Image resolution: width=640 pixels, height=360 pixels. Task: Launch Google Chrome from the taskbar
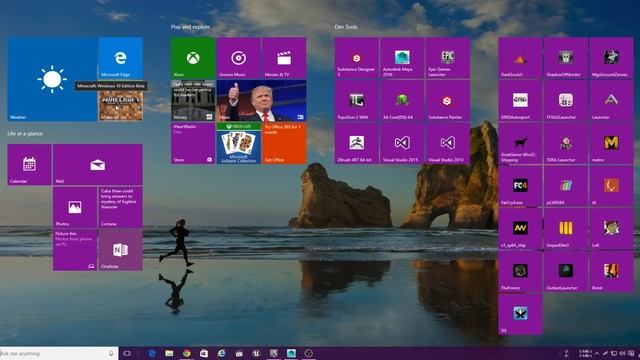pyautogui.click(x=187, y=353)
